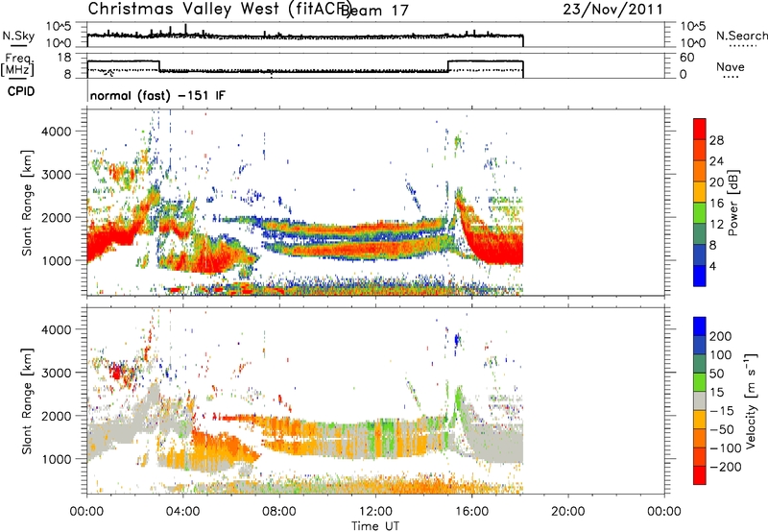Pick the Power colorbar segment between 20 and 24
The image size is (768, 532).
pos(700,171)
